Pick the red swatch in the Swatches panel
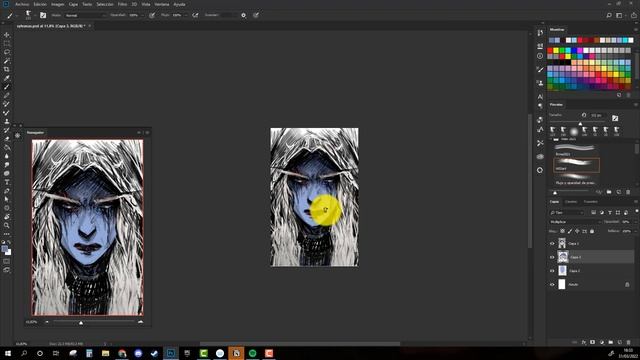 (550, 51)
